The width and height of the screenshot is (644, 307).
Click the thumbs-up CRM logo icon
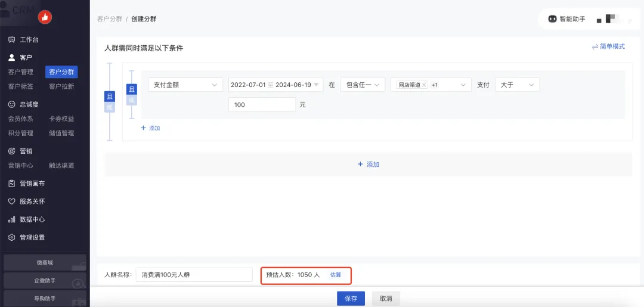(x=45, y=17)
